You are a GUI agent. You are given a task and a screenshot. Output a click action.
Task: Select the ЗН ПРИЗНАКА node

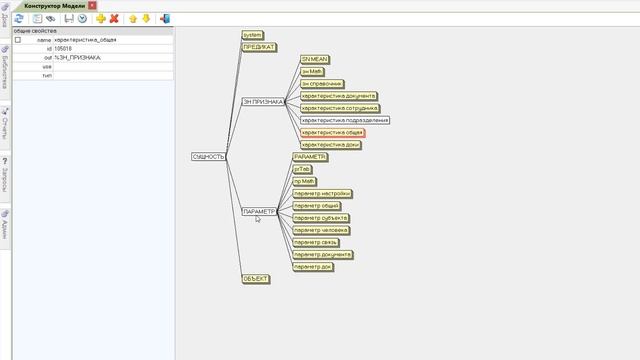point(263,102)
